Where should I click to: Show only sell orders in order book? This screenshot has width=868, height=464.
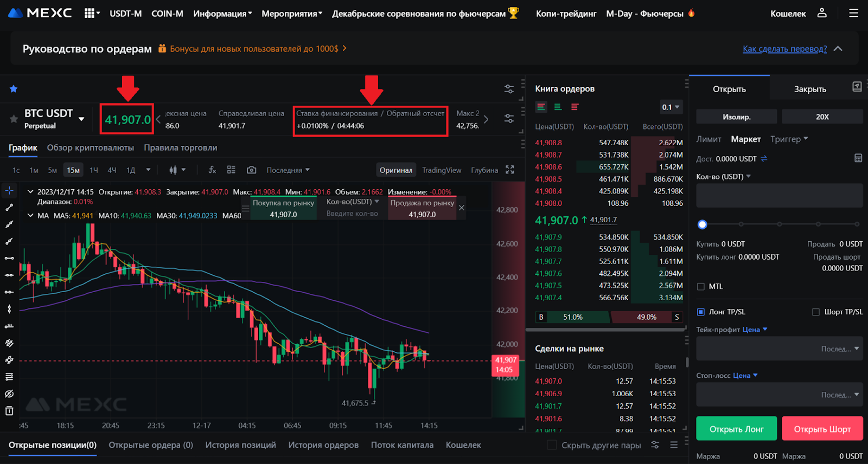point(575,107)
